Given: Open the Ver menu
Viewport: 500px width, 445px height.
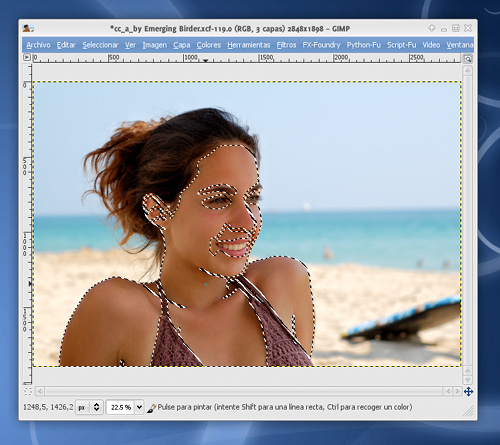Looking at the screenshot, I should [130, 45].
